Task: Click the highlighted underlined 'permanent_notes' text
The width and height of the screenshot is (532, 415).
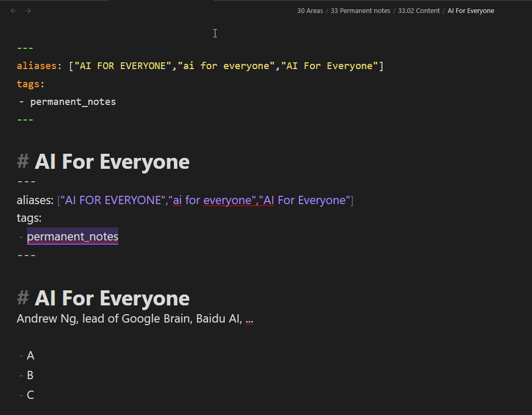Action: coord(73,237)
